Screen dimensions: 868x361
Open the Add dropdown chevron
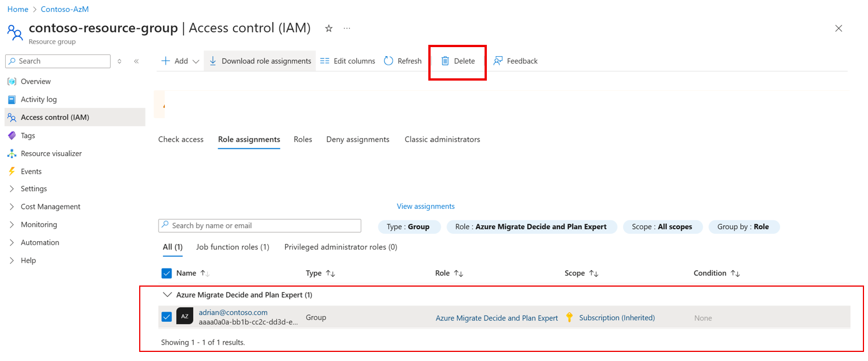(196, 61)
